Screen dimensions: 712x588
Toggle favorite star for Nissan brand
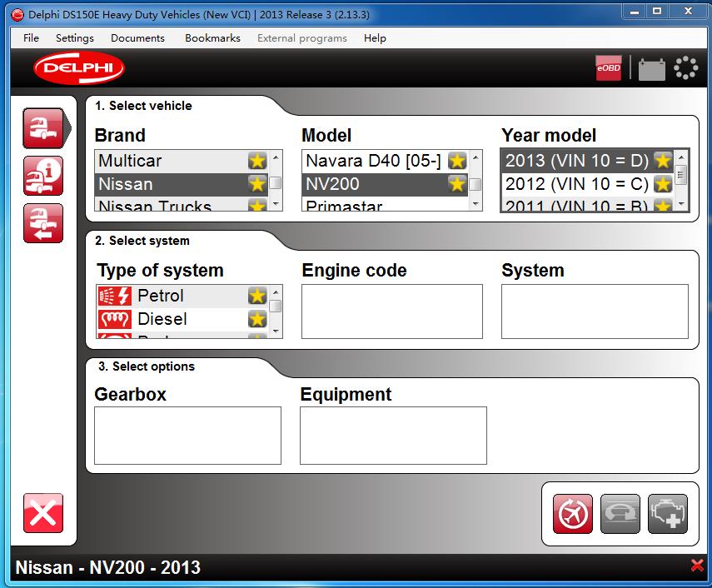[x=257, y=184]
